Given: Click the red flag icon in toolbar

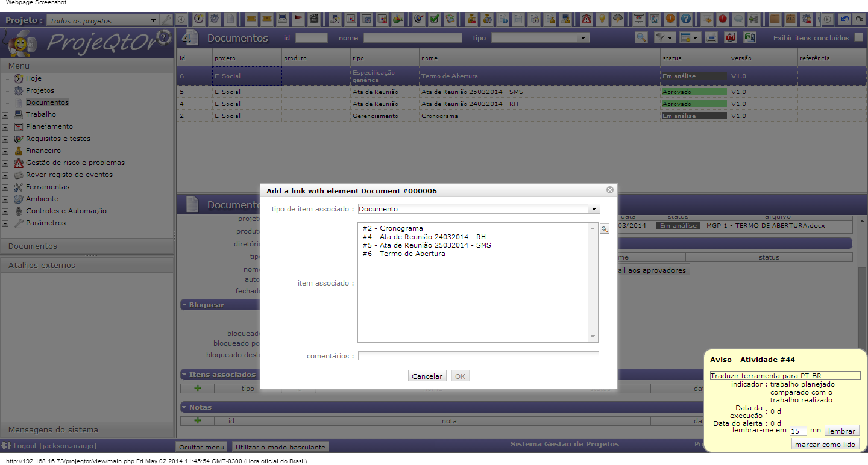Looking at the screenshot, I should [x=298, y=19].
